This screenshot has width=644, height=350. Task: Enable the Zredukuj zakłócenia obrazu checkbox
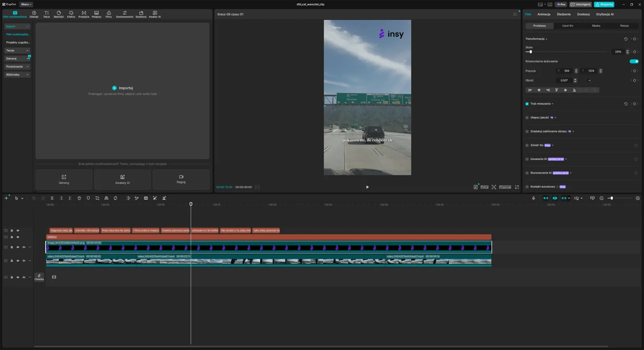point(527,132)
